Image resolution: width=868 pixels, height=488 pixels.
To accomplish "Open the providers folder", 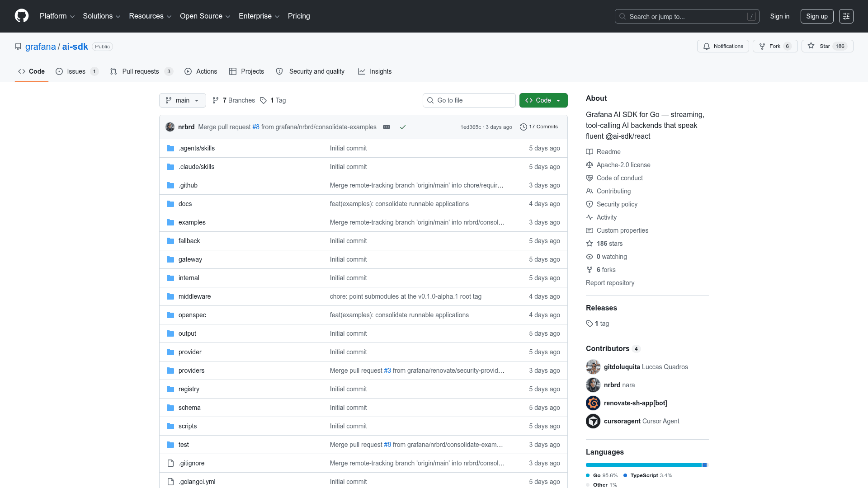I will pos(191,371).
